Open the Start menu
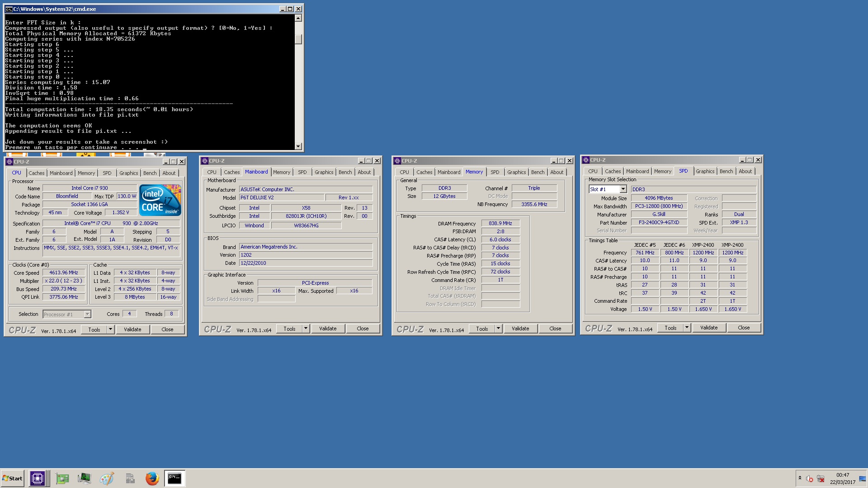The image size is (868, 488). pos(12,479)
